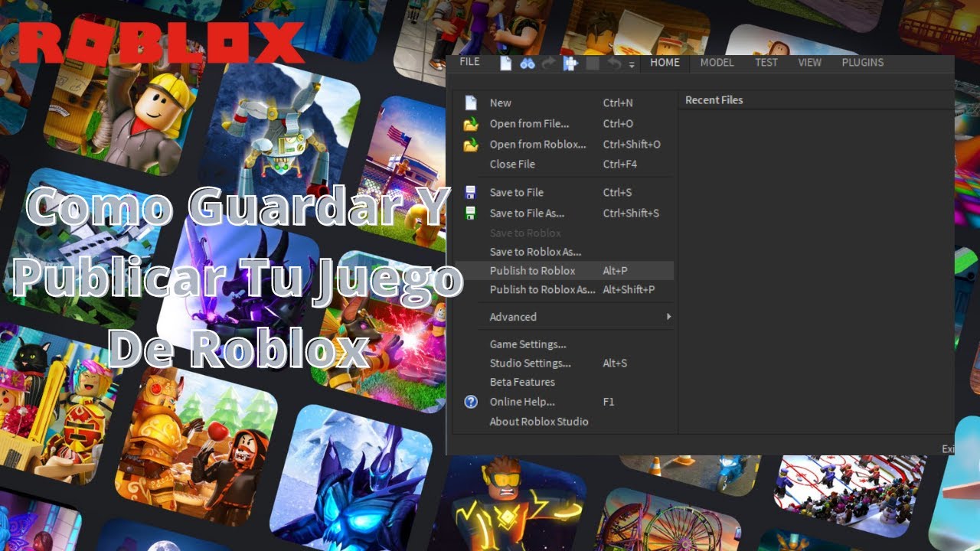The width and height of the screenshot is (980, 551).
Task: Open the FILE menu
Action: coord(469,62)
